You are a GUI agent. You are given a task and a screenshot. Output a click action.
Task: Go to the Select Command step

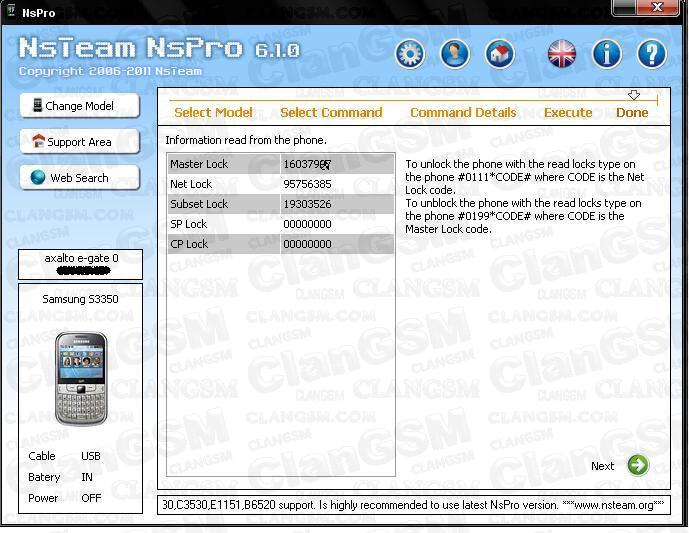coord(331,112)
